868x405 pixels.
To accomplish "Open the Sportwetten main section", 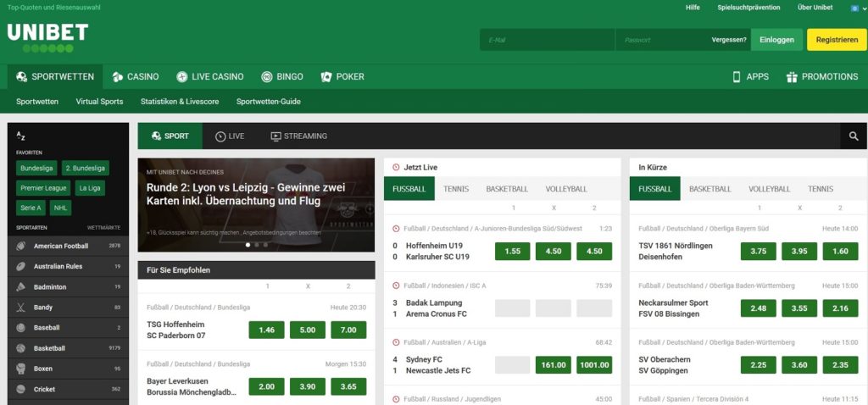I will (55, 77).
